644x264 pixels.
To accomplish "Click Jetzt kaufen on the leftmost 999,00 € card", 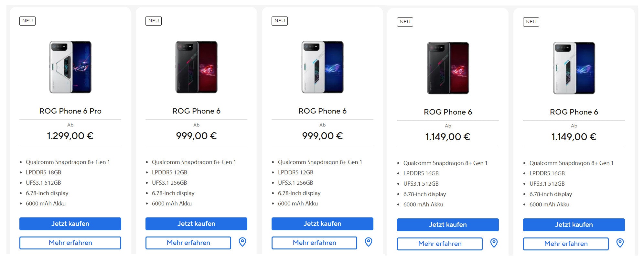I will coord(196,224).
